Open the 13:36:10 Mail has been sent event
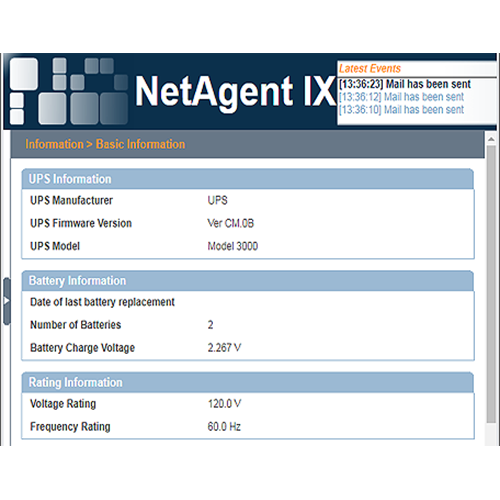500x500 pixels. tap(401, 110)
